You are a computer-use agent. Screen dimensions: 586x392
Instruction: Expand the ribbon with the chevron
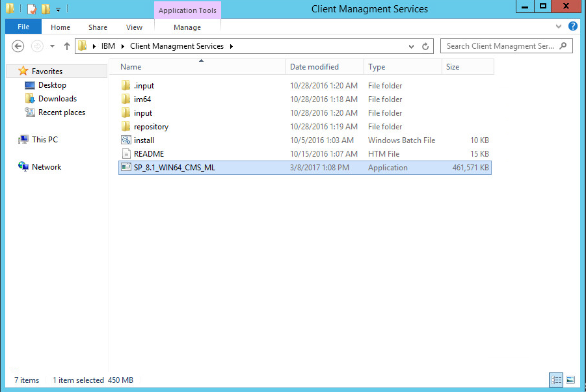point(559,27)
